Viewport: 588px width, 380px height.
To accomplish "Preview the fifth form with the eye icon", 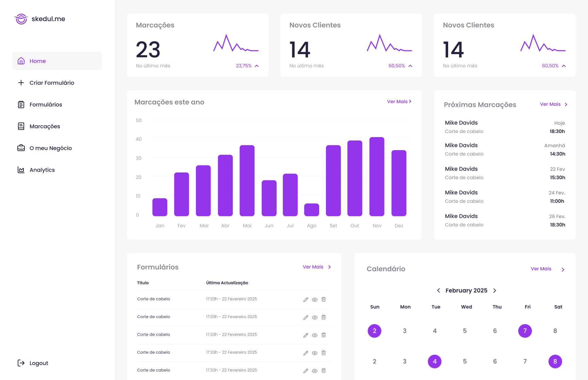I will click(315, 371).
